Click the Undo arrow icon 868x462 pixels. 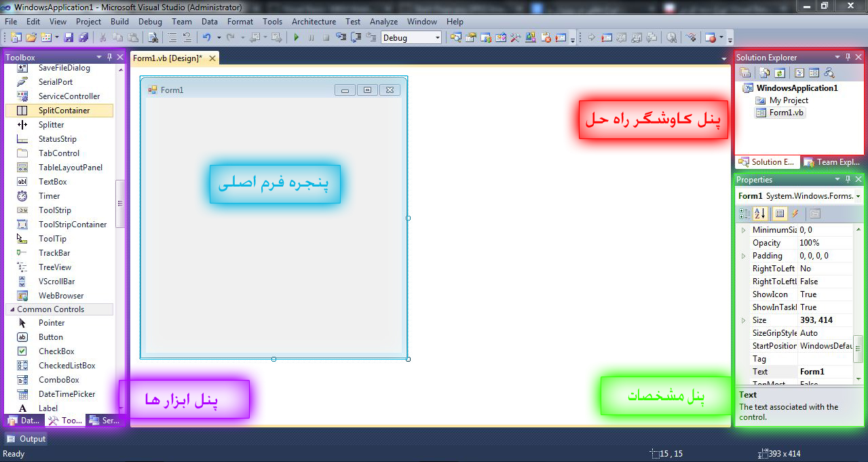point(206,38)
